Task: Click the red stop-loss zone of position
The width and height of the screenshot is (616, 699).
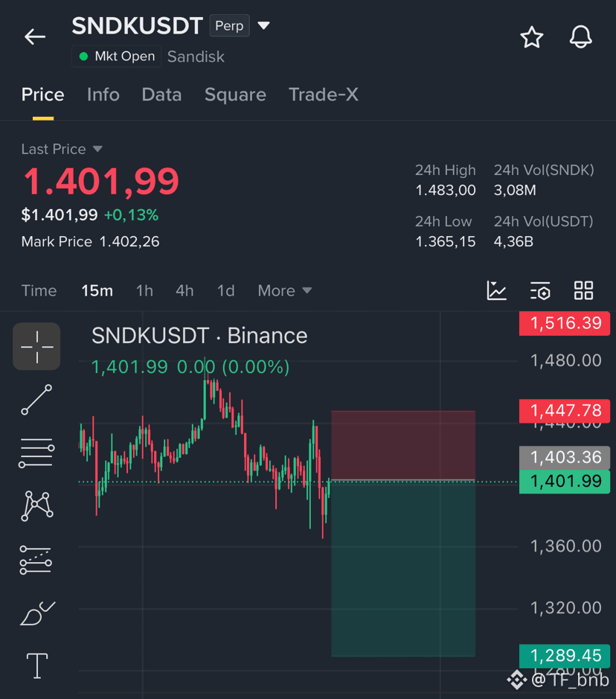Action: point(403,445)
